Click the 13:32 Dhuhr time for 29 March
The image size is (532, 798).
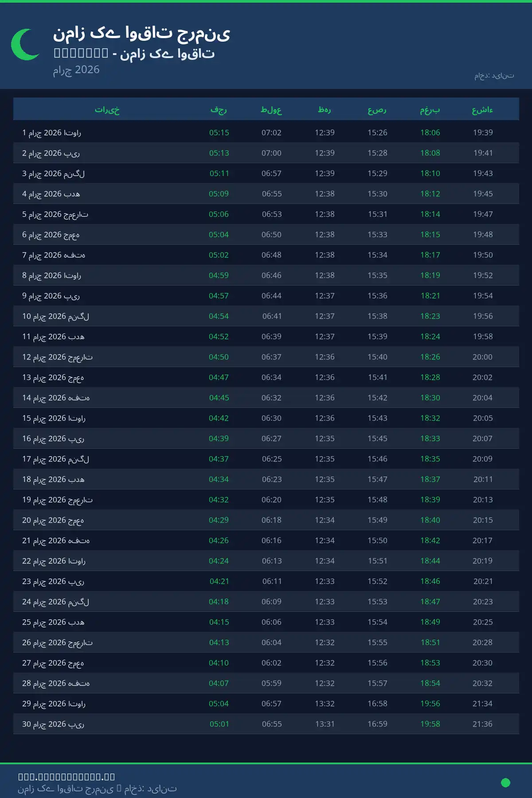tap(325, 704)
